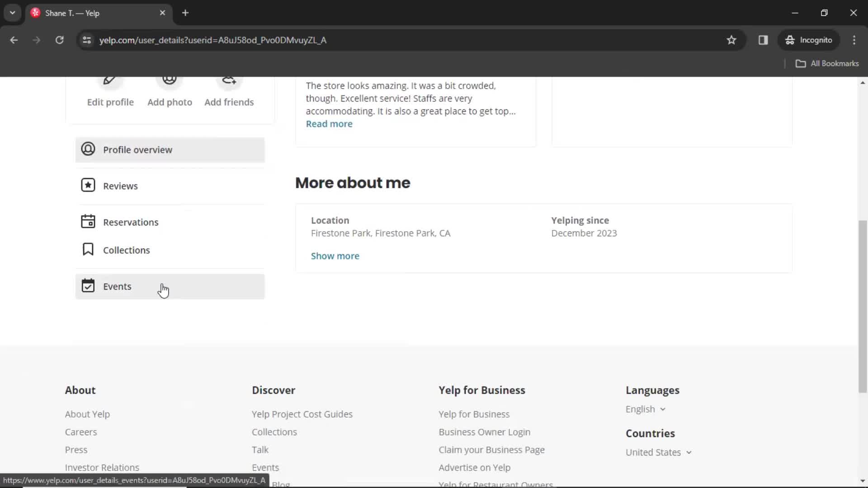868x488 pixels.
Task: Reload the page with the refresh icon
Action: [x=59, y=40]
